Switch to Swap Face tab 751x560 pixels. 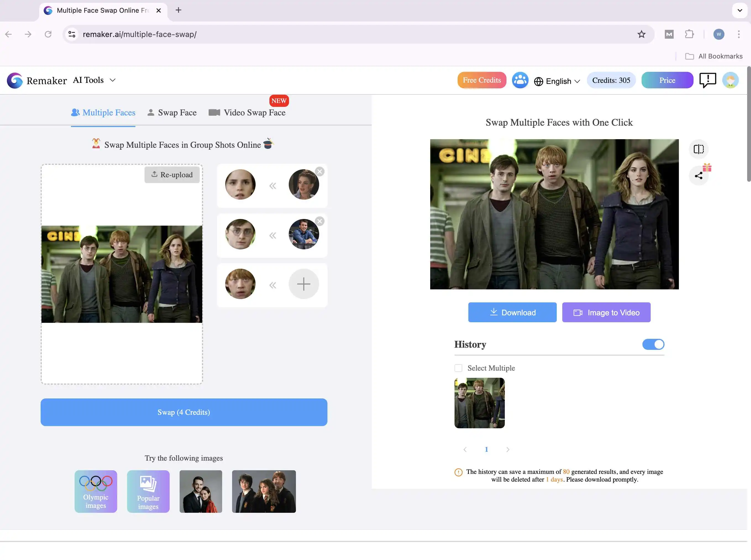[172, 113]
